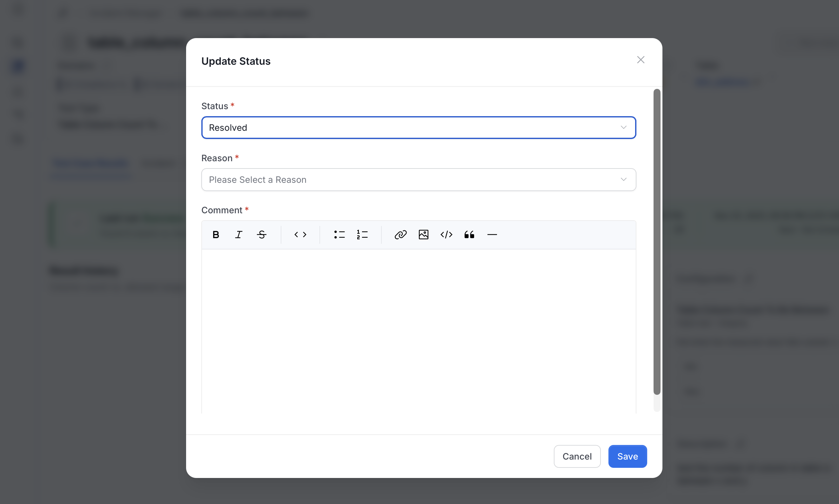
Task: Insert horizontal rule in comment
Action: [492, 235]
